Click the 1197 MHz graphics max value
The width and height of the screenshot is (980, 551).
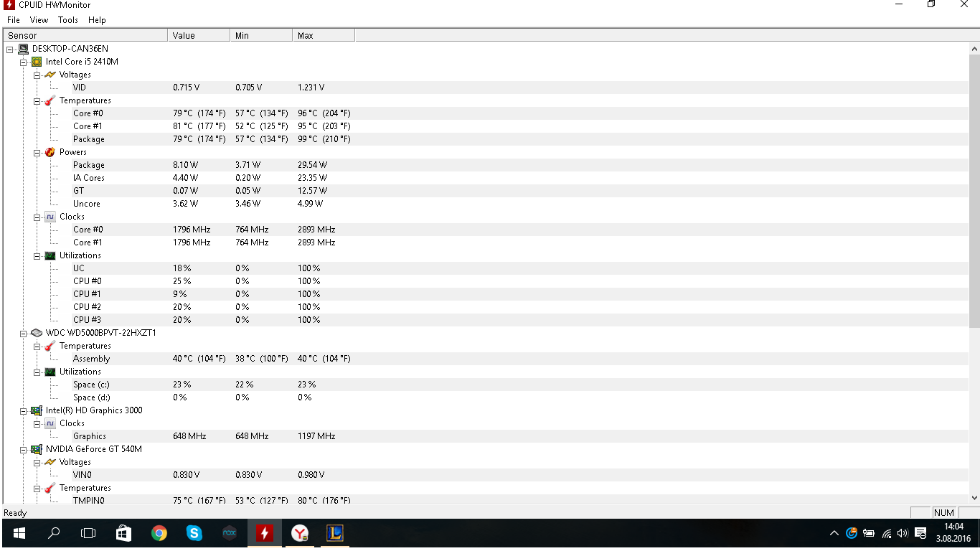pos(316,436)
